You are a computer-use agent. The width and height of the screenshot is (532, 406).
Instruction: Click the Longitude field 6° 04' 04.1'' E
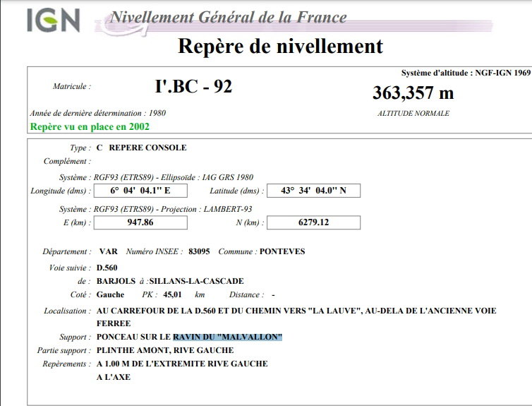(140, 191)
